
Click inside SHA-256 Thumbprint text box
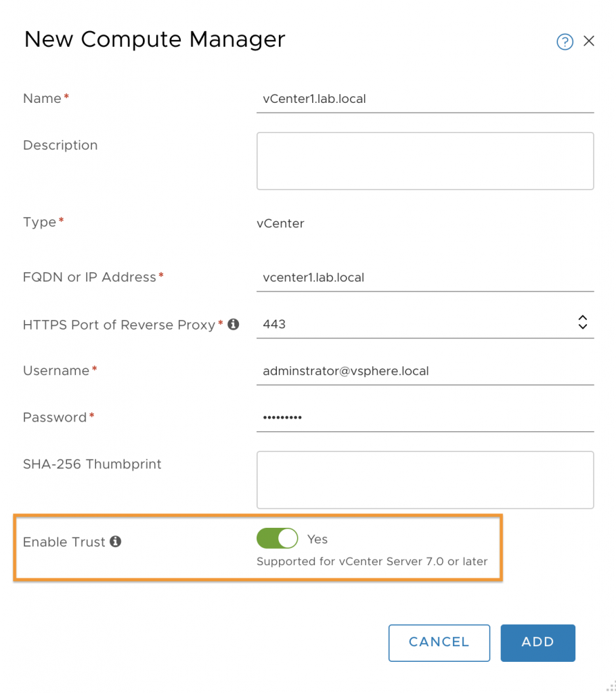coord(425,480)
